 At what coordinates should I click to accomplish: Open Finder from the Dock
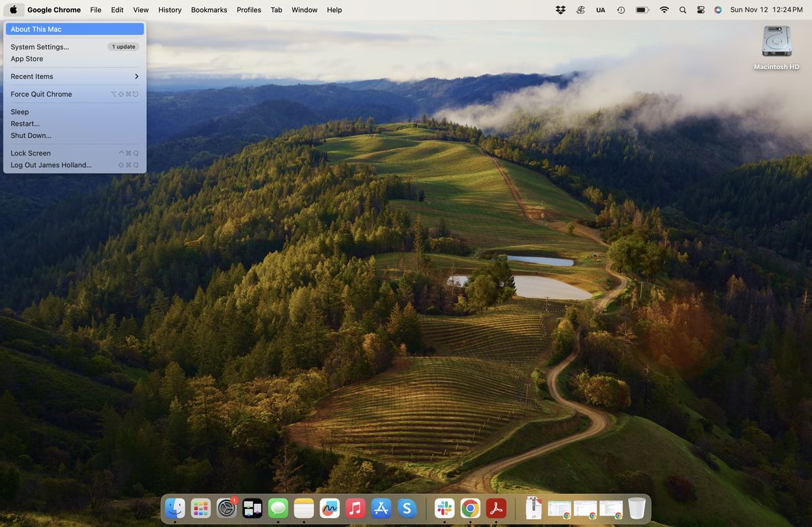[175, 508]
